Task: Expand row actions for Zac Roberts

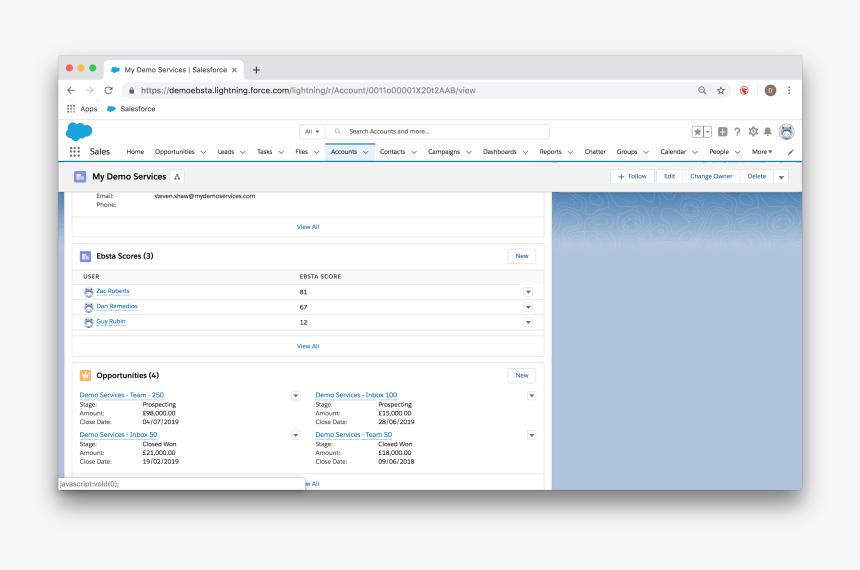Action: pos(528,292)
